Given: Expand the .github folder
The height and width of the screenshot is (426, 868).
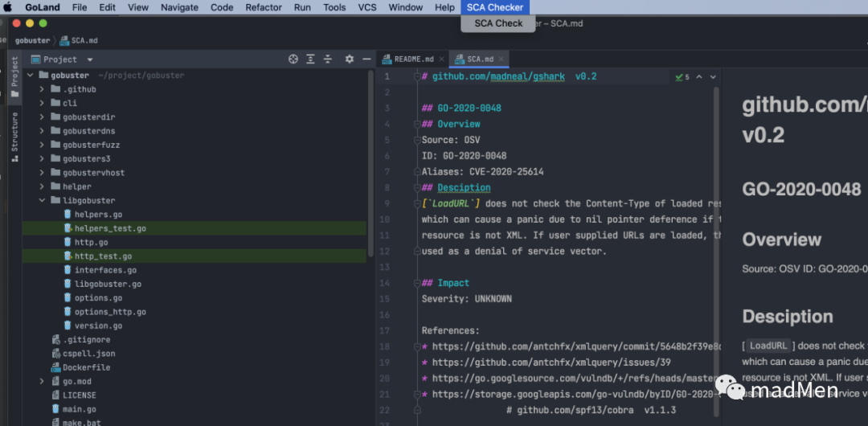Looking at the screenshot, I should click(x=42, y=89).
